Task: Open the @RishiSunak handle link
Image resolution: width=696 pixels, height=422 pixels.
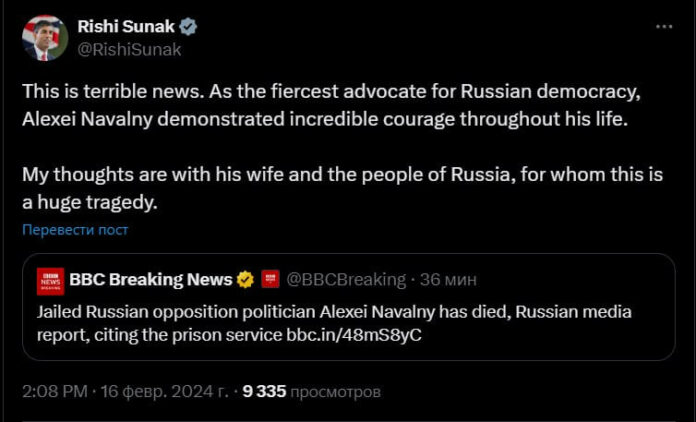Action: 129,48
